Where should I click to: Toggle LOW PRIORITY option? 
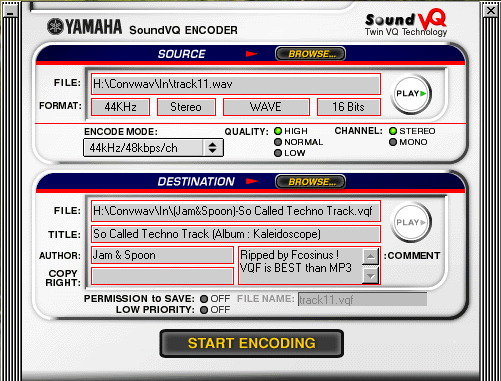point(215,310)
